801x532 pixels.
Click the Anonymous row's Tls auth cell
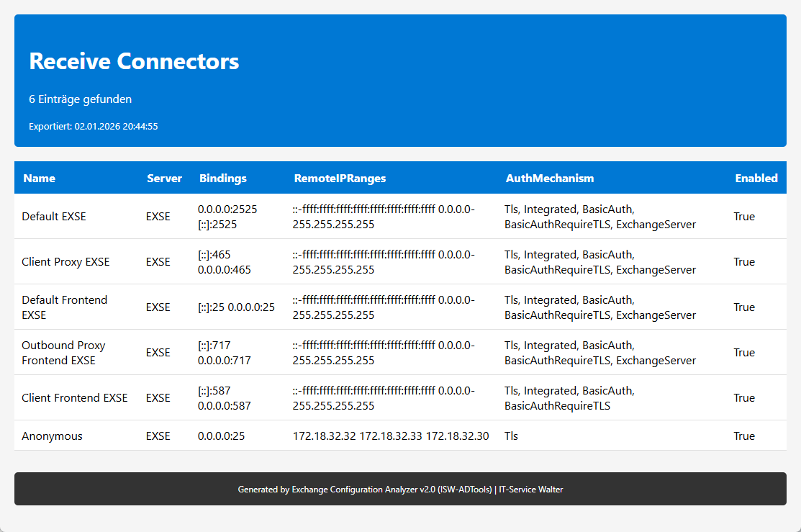pyautogui.click(x=511, y=436)
